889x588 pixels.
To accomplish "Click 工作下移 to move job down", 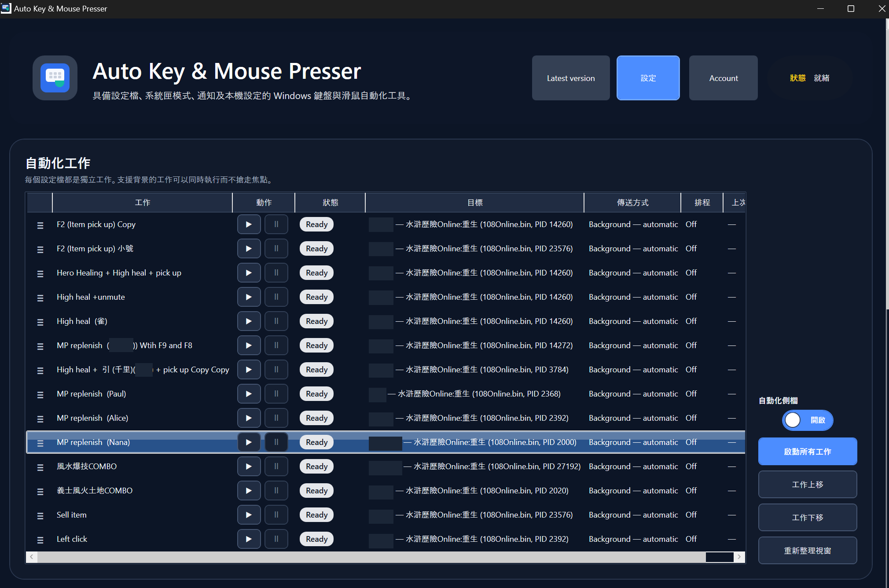I will click(x=807, y=518).
